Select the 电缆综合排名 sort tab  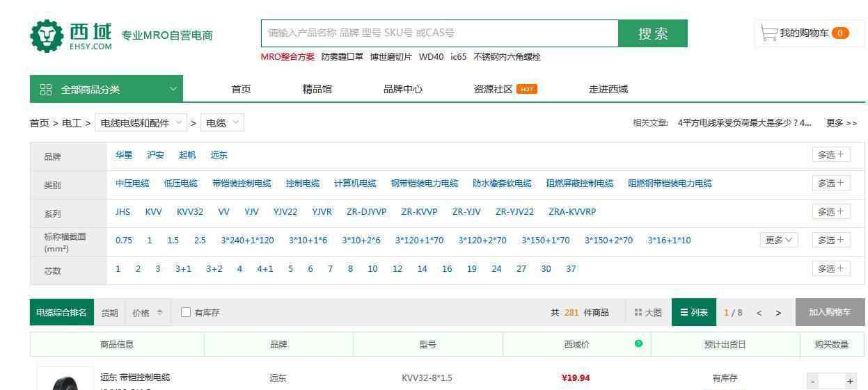tap(62, 313)
